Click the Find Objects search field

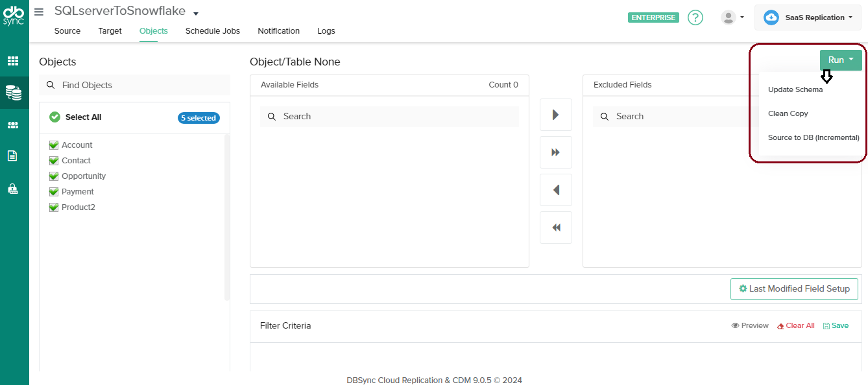pos(134,84)
